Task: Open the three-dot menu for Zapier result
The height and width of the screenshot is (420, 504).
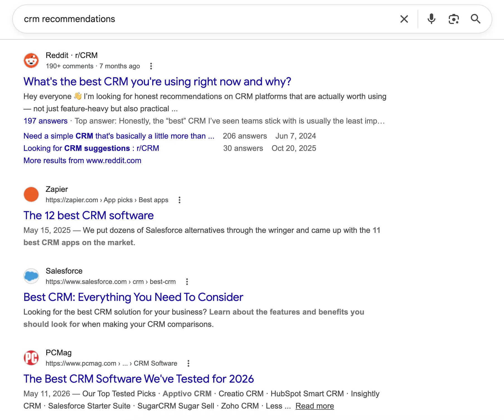Action: pos(180,200)
